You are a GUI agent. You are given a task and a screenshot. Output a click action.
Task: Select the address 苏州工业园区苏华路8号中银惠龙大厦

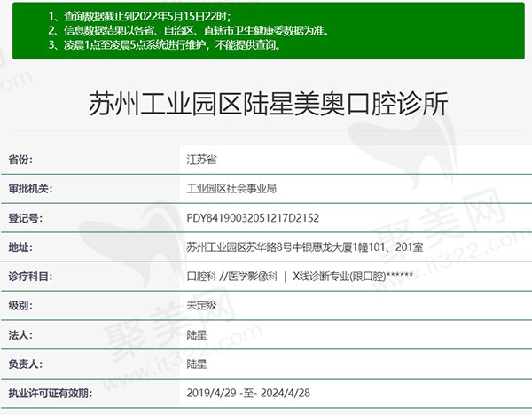[x=305, y=247]
